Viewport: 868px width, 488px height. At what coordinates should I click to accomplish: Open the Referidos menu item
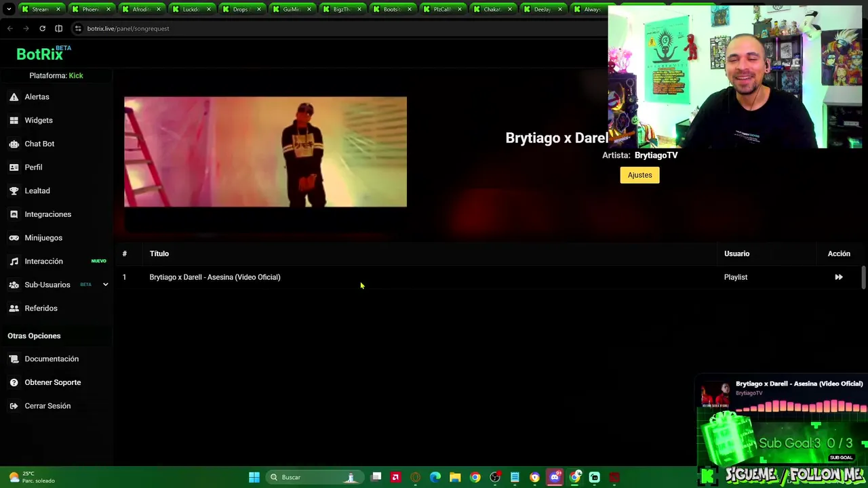[41, 308]
